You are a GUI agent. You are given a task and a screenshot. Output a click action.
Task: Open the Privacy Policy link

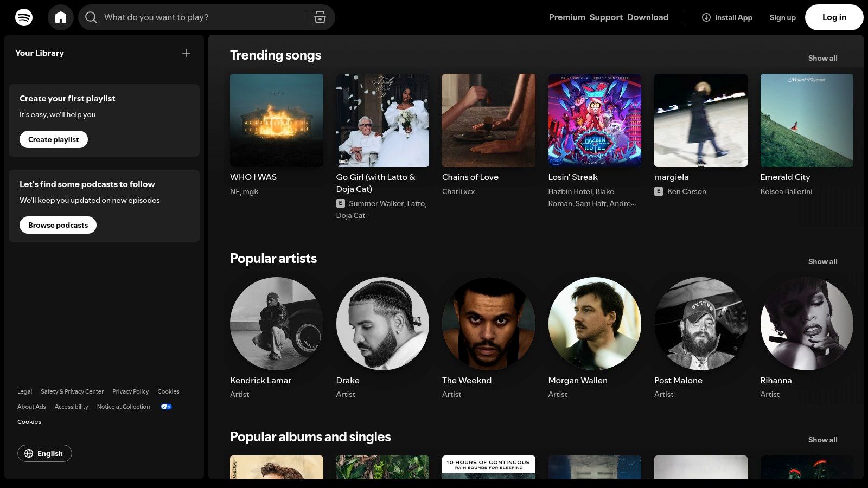pyautogui.click(x=130, y=391)
